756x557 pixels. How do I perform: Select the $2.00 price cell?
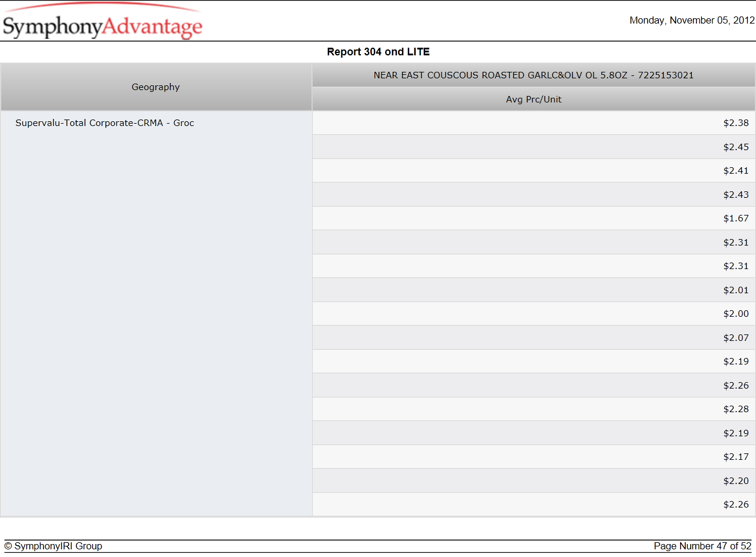533,314
